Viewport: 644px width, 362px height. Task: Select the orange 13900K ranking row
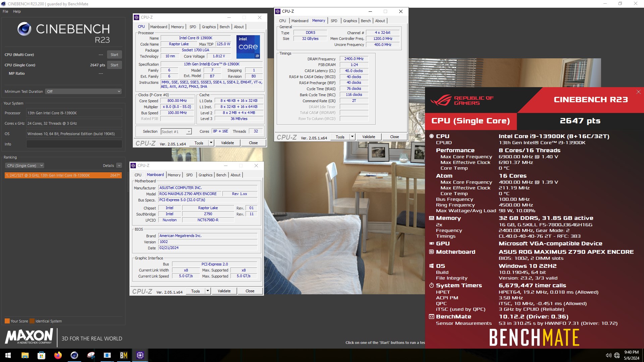(x=63, y=175)
